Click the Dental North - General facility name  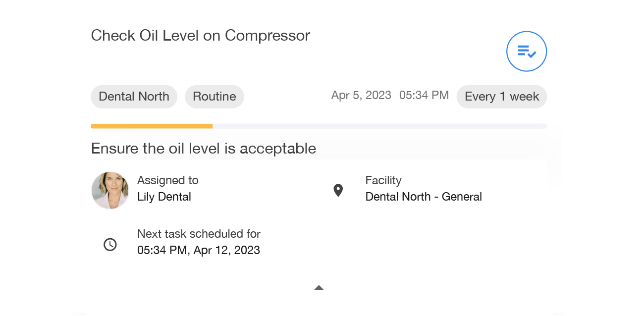424,197
